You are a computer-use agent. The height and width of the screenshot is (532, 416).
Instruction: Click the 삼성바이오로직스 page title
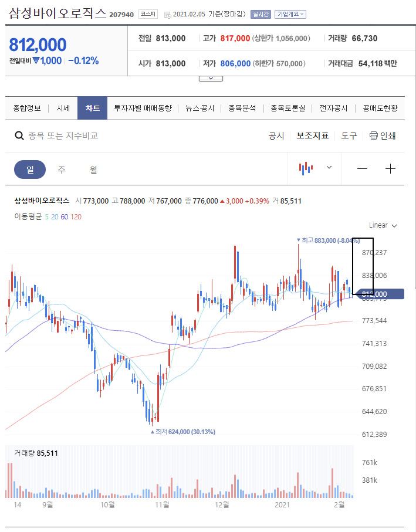[x=58, y=13]
